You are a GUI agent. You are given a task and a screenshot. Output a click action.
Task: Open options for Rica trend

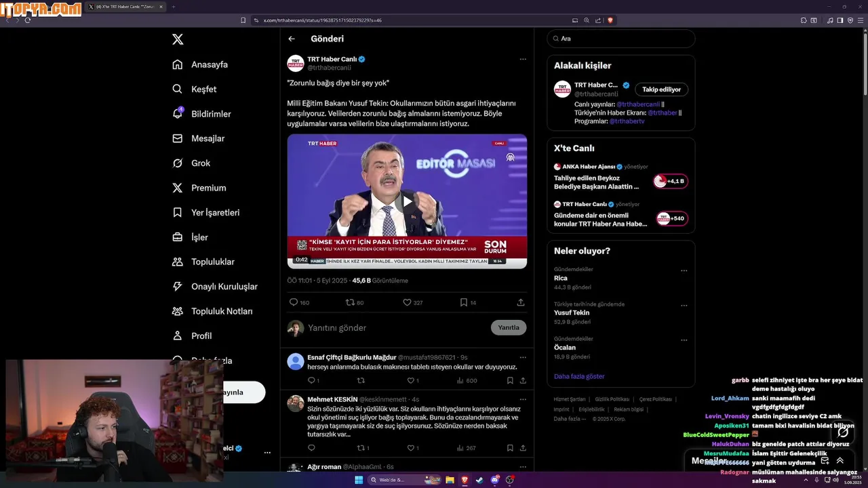tap(684, 270)
